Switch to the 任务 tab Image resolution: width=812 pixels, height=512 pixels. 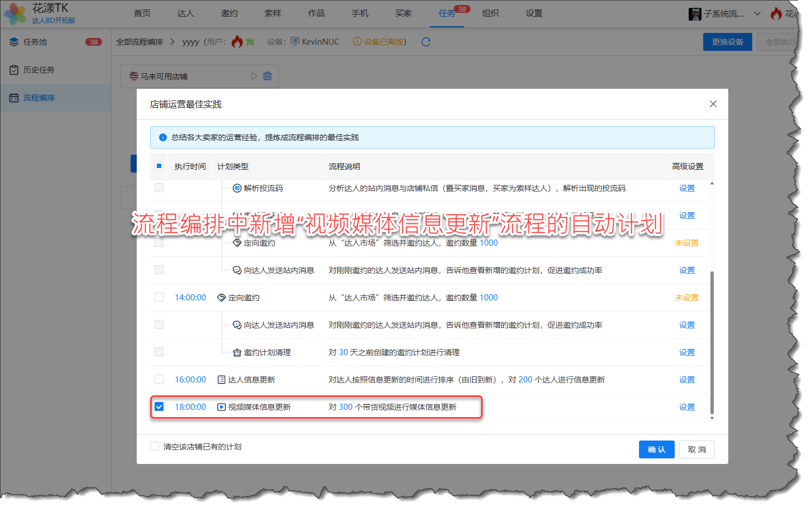(446, 13)
